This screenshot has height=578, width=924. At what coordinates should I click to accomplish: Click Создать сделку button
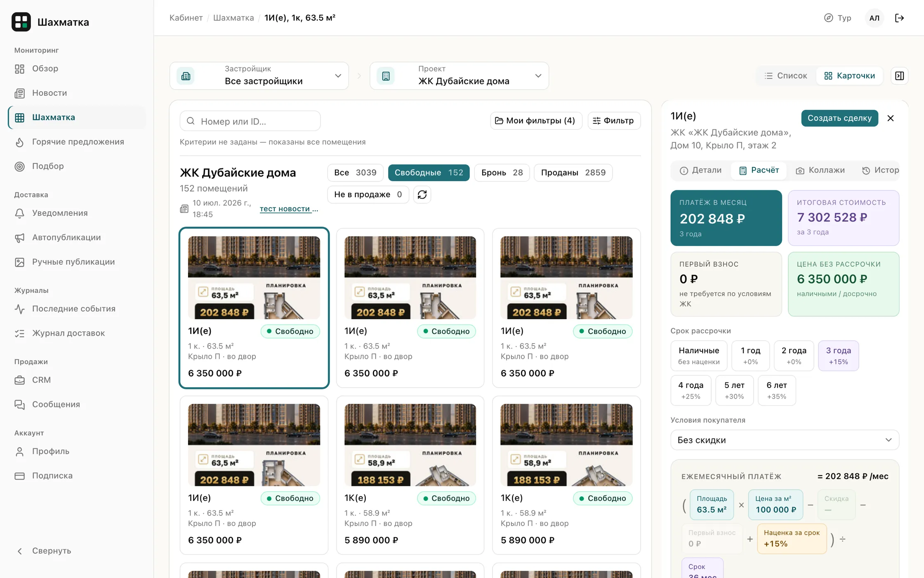[x=839, y=118]
